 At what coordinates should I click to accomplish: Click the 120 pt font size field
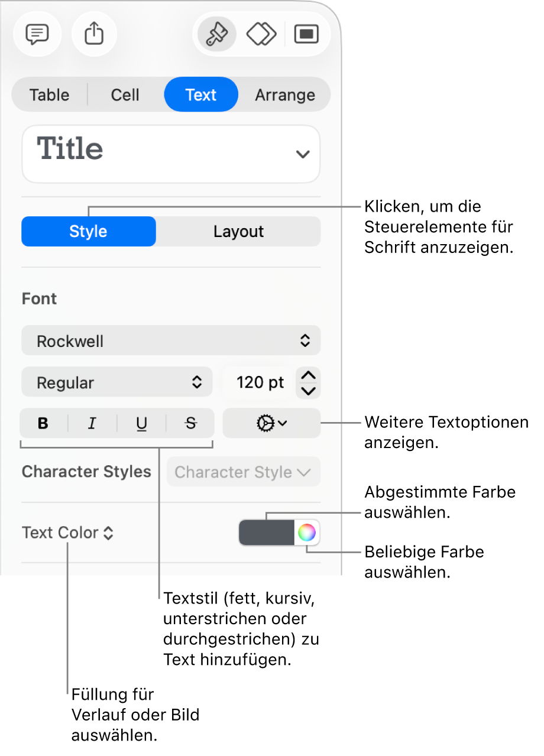coord(260,382)
